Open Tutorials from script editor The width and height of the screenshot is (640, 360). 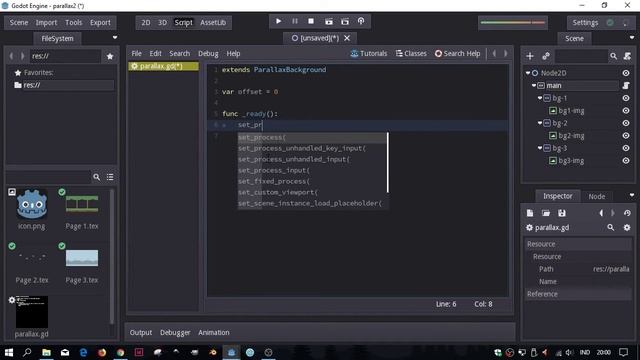coord(369,53)
